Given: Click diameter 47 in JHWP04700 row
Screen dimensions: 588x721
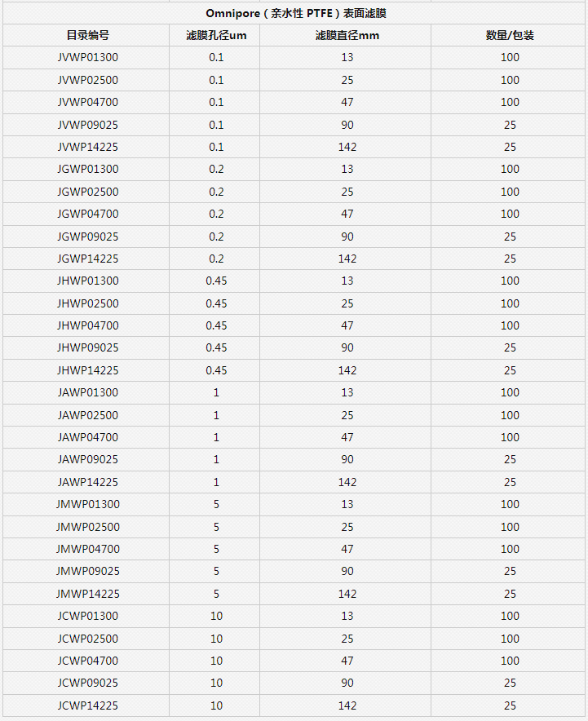Looking at the screenshot, I should tap(347, 325).
